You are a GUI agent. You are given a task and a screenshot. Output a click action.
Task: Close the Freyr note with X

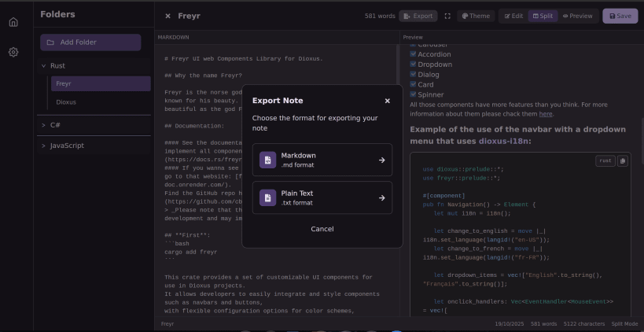[x=167, y=16]
